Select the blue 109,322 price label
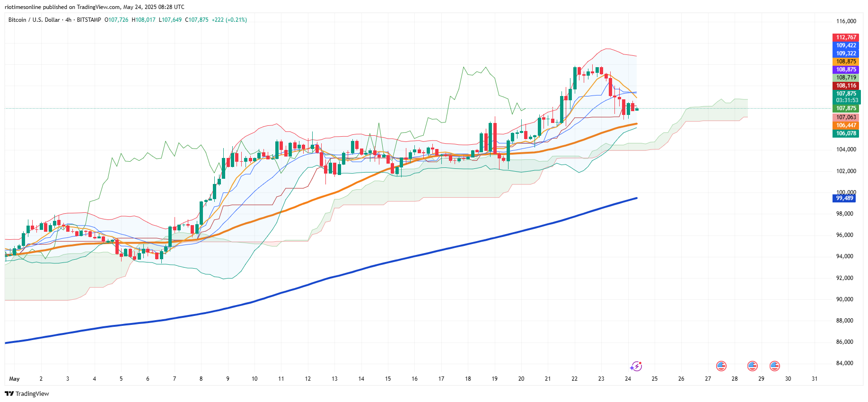868x402 pixels. [x=846, y=53]
